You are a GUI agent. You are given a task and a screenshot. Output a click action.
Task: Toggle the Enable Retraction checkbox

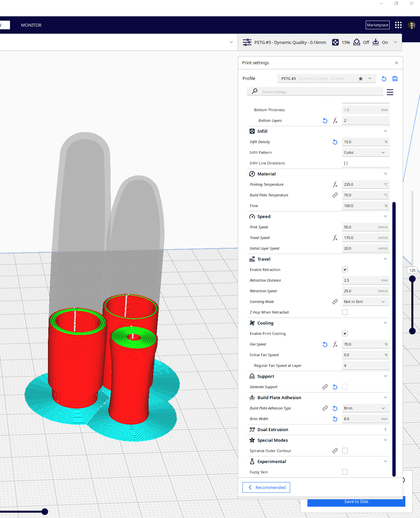pos(345,270)
